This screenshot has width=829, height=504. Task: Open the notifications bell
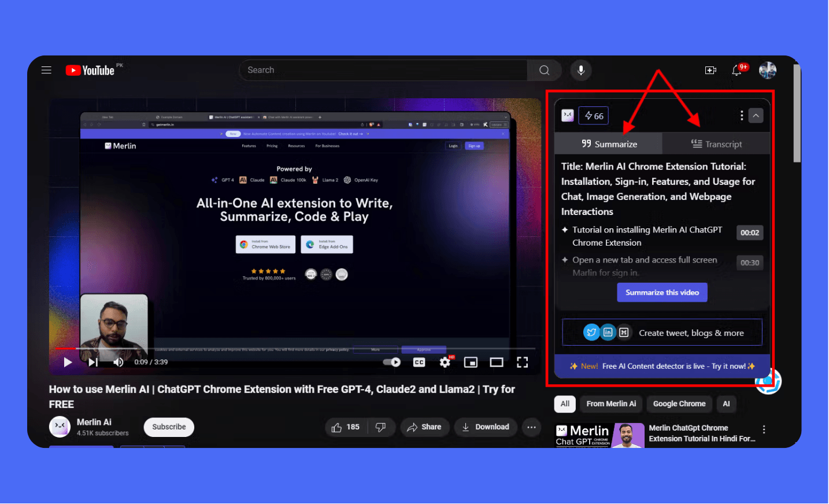(x=737, y=70)
